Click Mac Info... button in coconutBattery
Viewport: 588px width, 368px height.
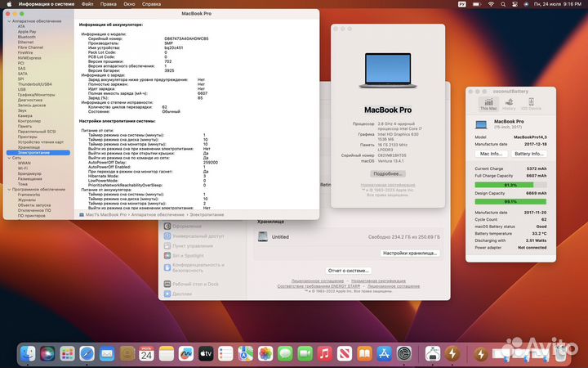pyautogui.click(x=492, y=154)
